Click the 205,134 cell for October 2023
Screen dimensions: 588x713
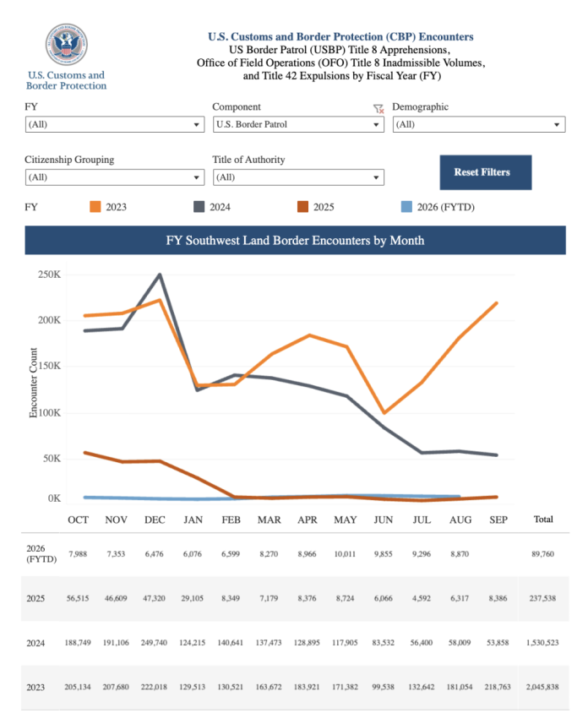78,687
